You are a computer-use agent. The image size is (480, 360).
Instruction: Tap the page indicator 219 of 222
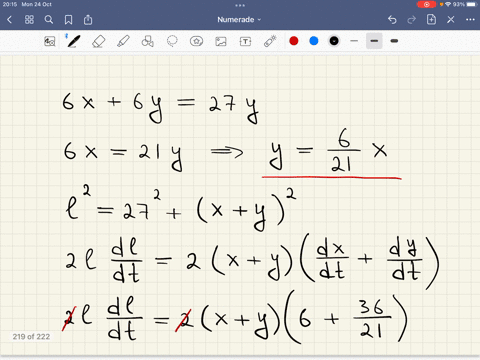coord(31,337)
